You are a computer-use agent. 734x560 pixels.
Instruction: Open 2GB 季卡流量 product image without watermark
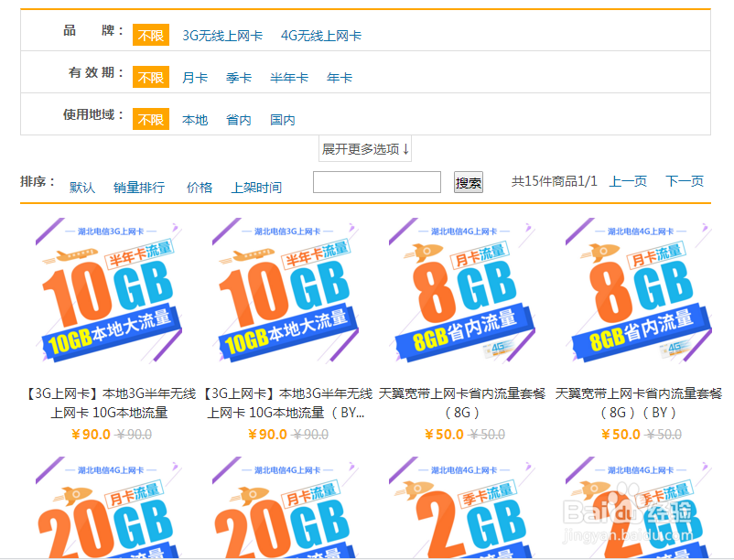click(x=462, y=508)
